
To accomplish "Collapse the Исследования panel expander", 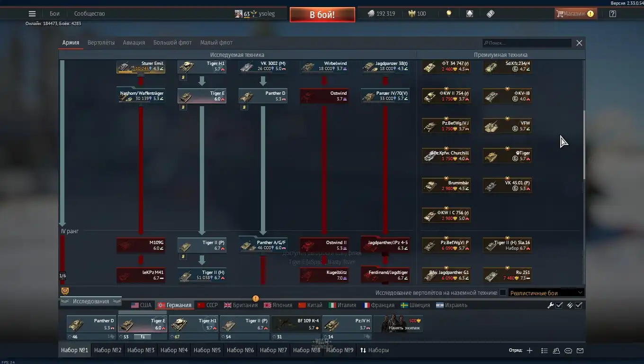I will tap(90, 301).
